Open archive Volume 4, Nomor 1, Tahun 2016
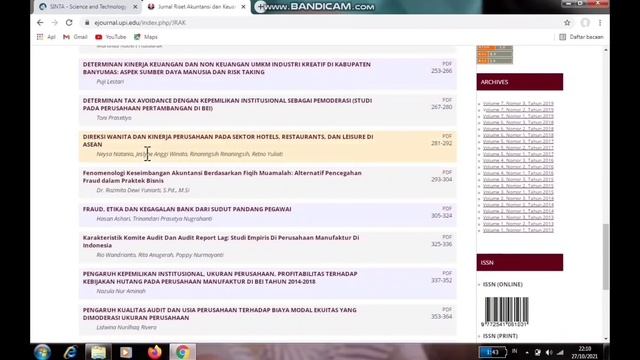This screenshot has height=360, width=640. [518, 173]
